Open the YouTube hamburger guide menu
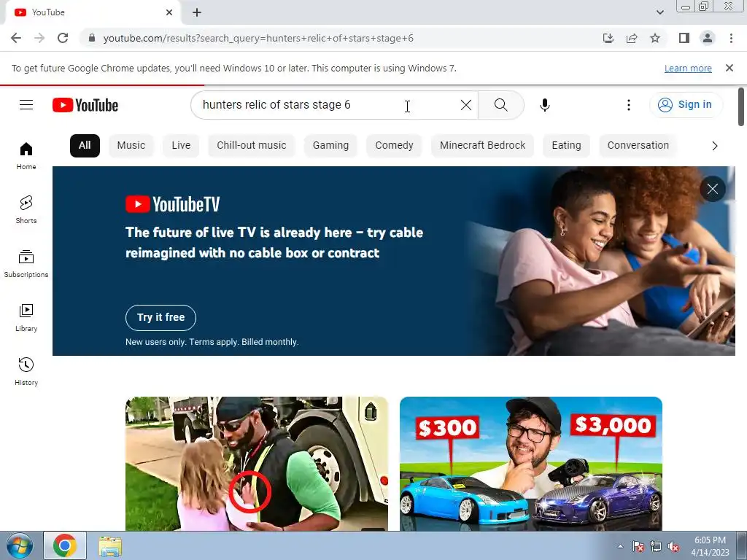The height and width of the screenshot is (560, 747). (x=26, y=105)
